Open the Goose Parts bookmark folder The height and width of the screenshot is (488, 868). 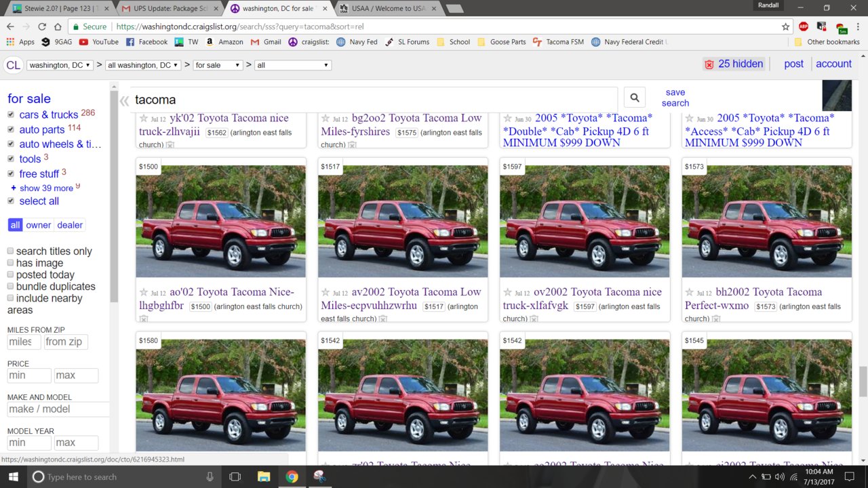point(502,42)
